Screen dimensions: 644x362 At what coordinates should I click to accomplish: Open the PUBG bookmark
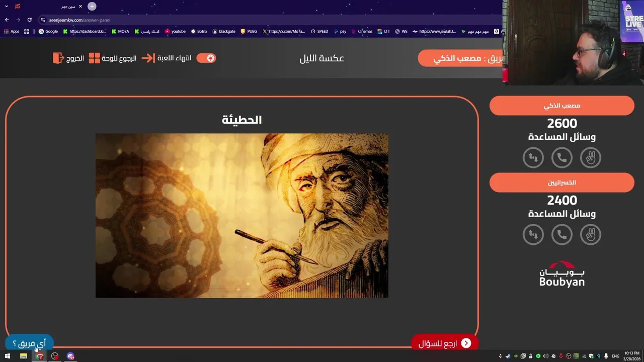click(x=249, y=31)
